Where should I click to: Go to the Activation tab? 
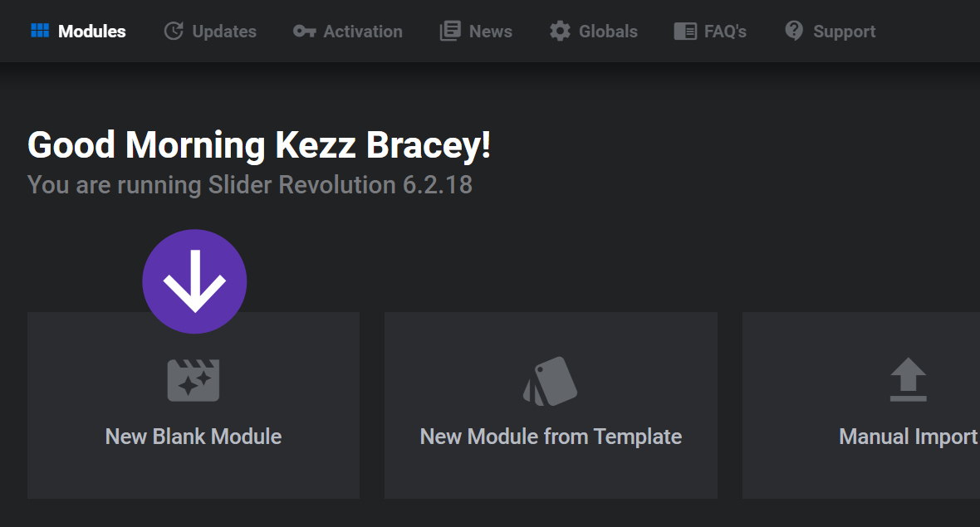pyautogui.click(x=363, y=32)
